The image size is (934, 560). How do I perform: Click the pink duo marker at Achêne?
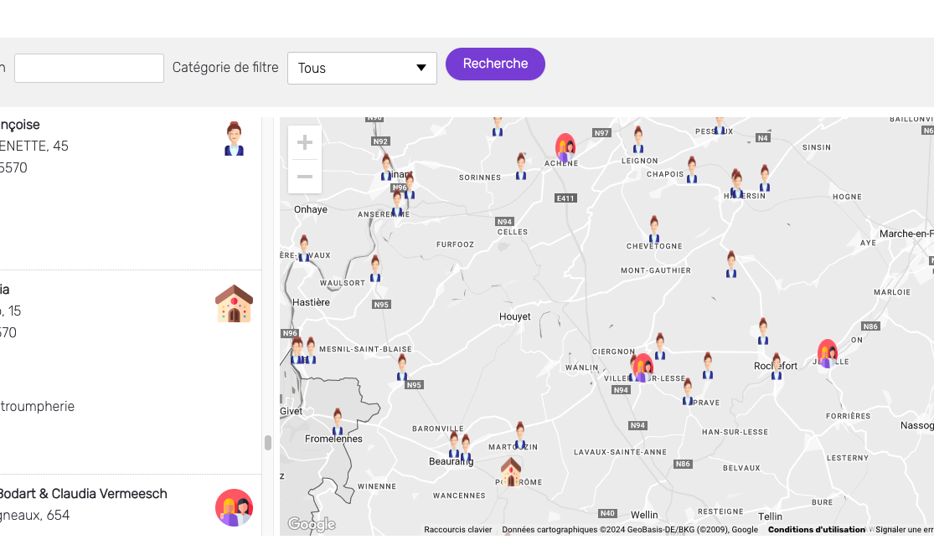[x=565, y=147]
